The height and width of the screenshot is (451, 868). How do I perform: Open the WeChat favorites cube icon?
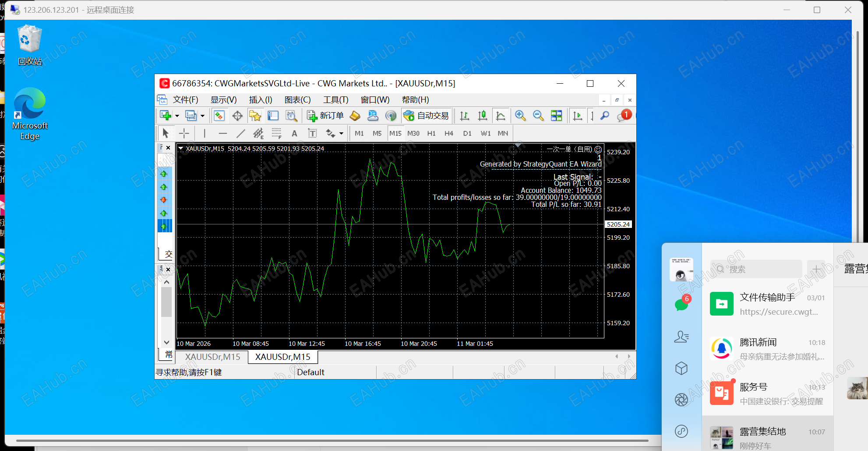[681, 368]
